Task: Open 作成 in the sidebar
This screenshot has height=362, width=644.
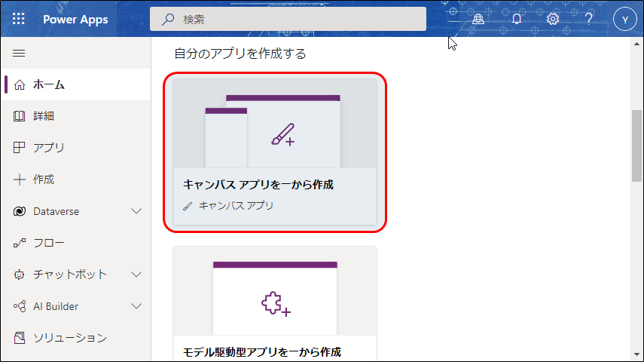Action: (76, 179)
